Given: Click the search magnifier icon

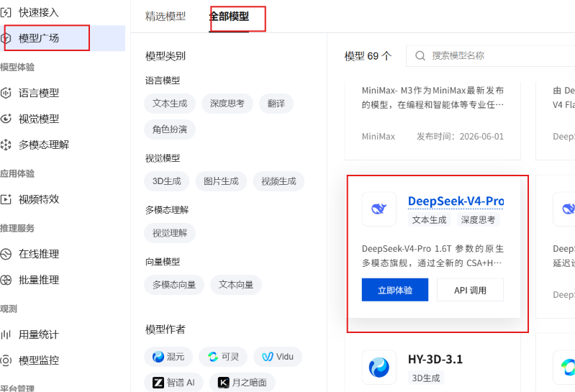Looking at the screenshot, I should (x=420, y=55).
